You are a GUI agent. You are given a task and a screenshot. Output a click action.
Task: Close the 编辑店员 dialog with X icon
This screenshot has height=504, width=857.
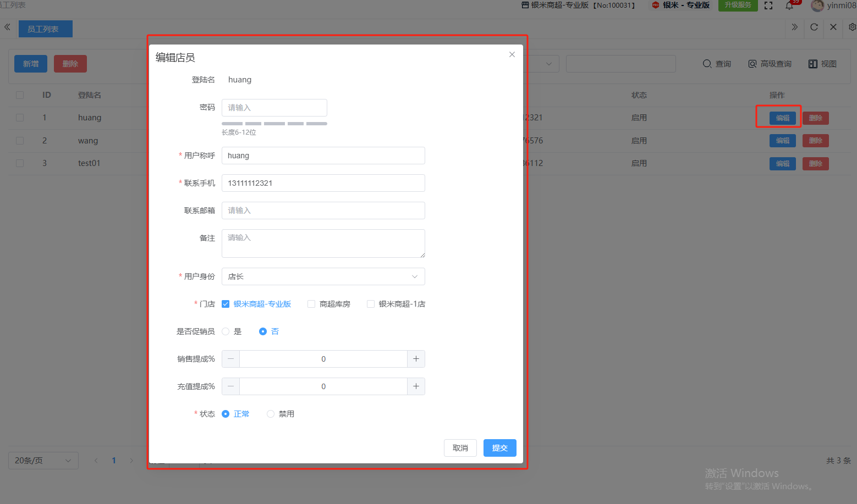point(512,54)
